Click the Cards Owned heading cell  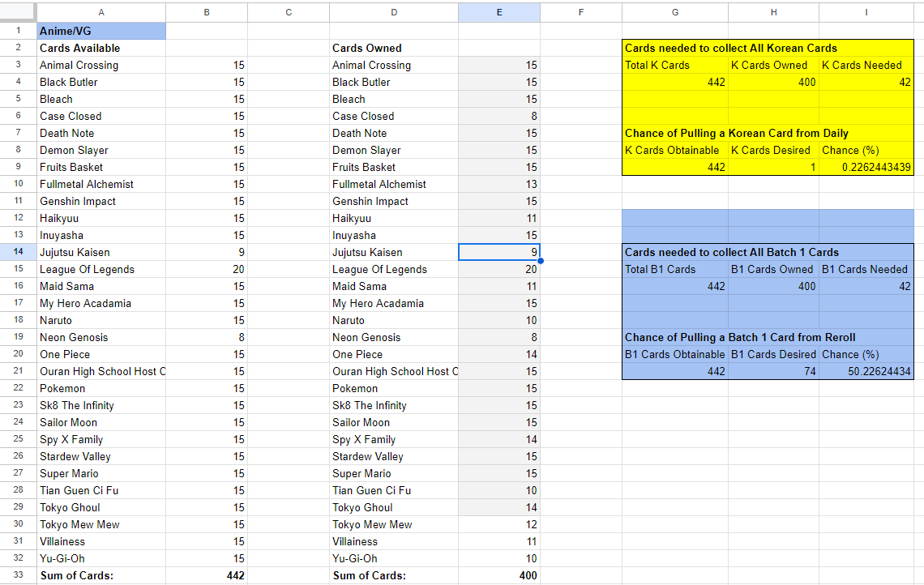pos(394,49)
